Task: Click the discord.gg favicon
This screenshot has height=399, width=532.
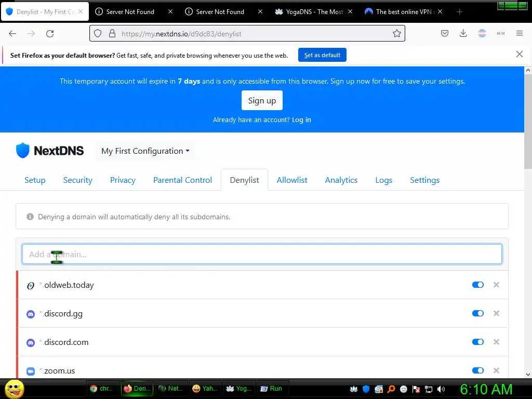Action: pos(31,314)
